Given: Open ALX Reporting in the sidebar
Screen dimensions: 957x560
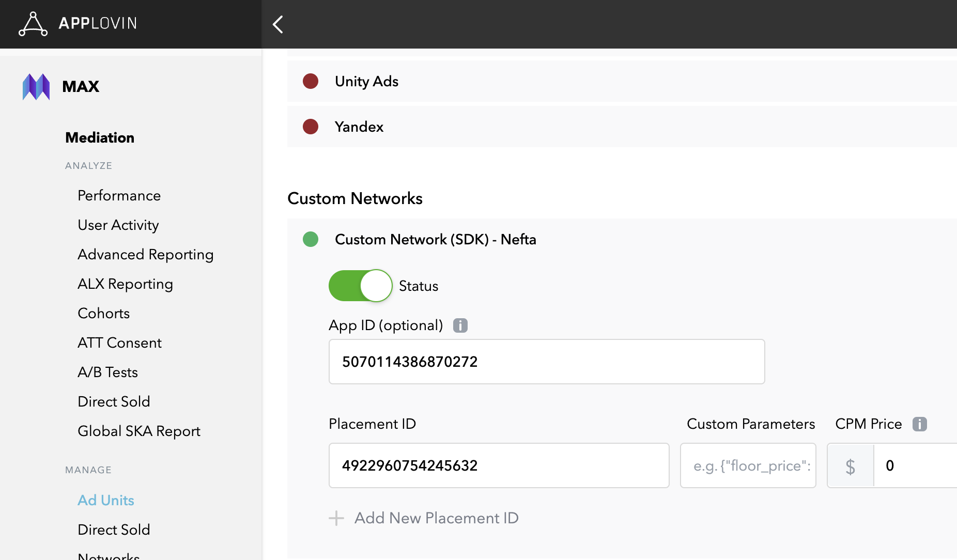Looking at the screenshot, I should [126, 284].
